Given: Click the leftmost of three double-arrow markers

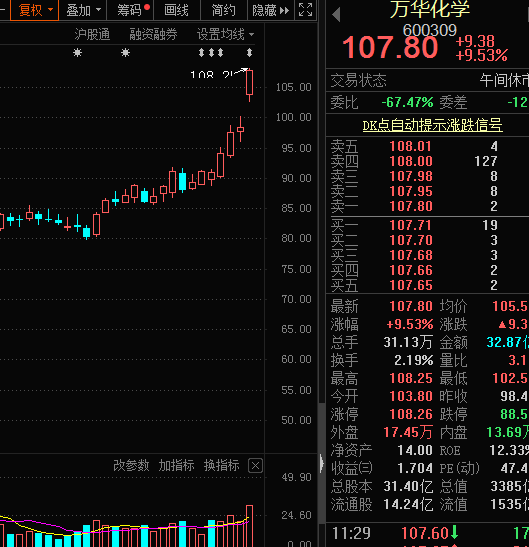Looking at the screenshot, I should pos(201,53).
